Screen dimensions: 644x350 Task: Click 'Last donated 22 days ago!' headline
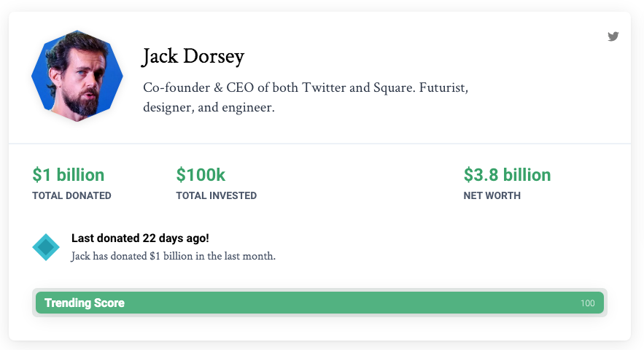click(140, 238)
